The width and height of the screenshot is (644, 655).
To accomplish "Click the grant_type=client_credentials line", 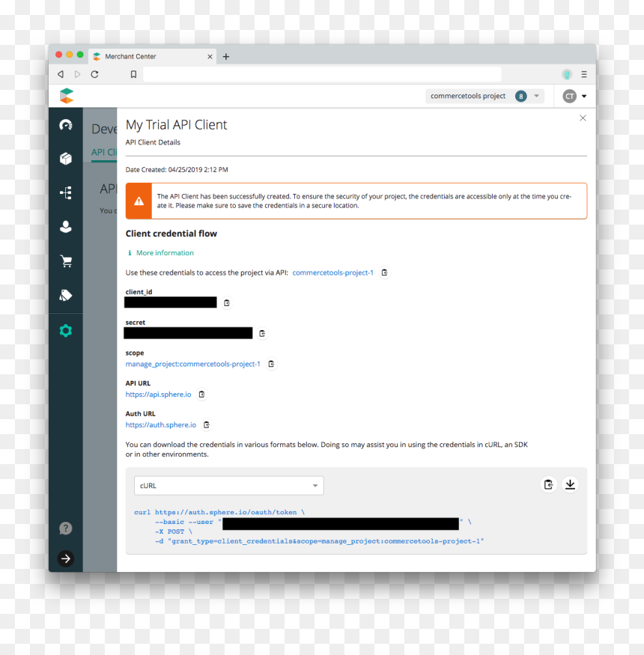I will coord(319,541).
